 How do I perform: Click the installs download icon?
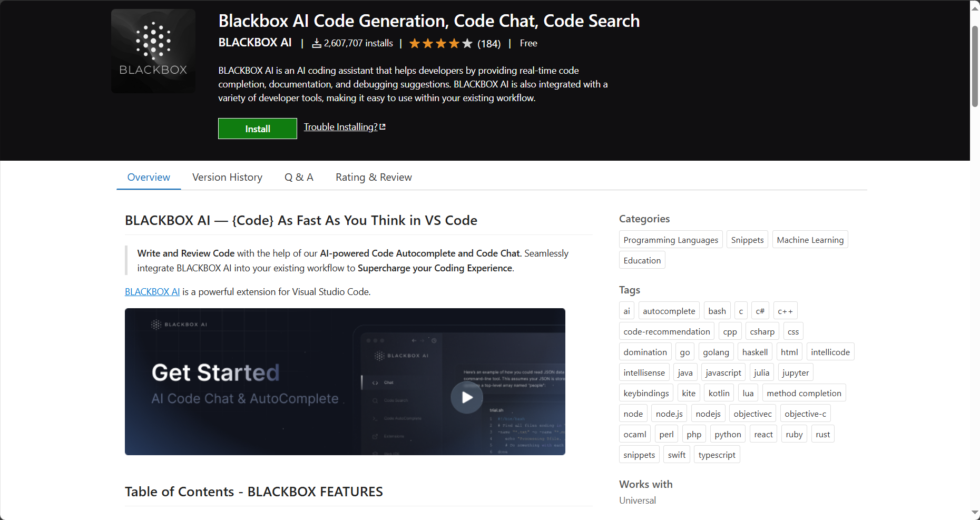pyautogui.click(x=317, y=43)
